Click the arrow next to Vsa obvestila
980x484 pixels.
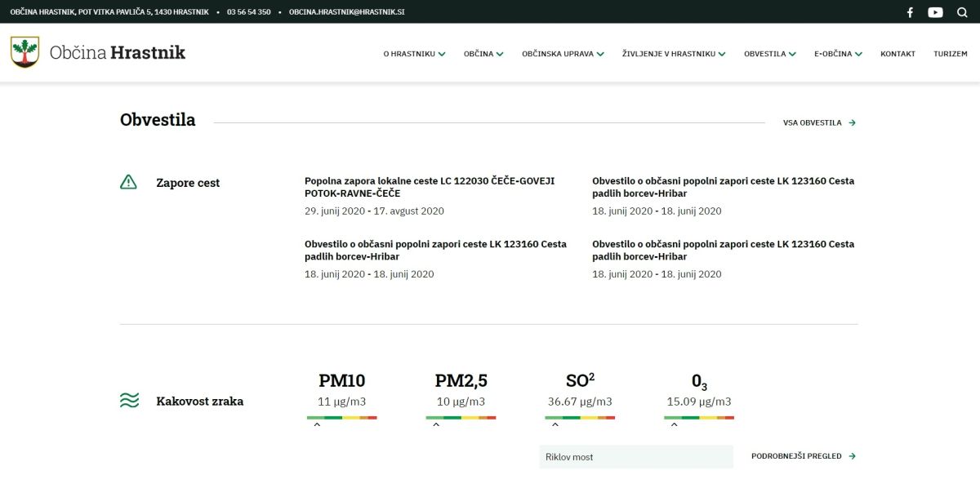[x=853, y=123]
